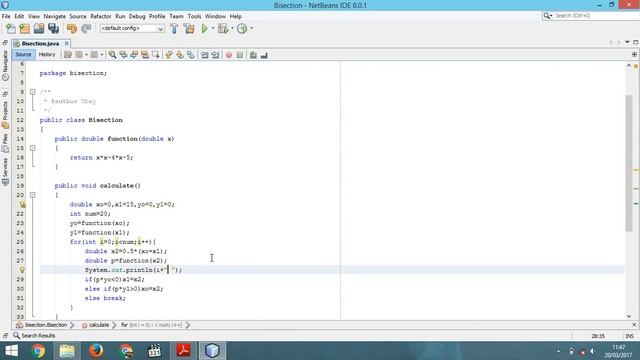
Task: Click the Profile Project clock icon
Action: click(242, 28)
